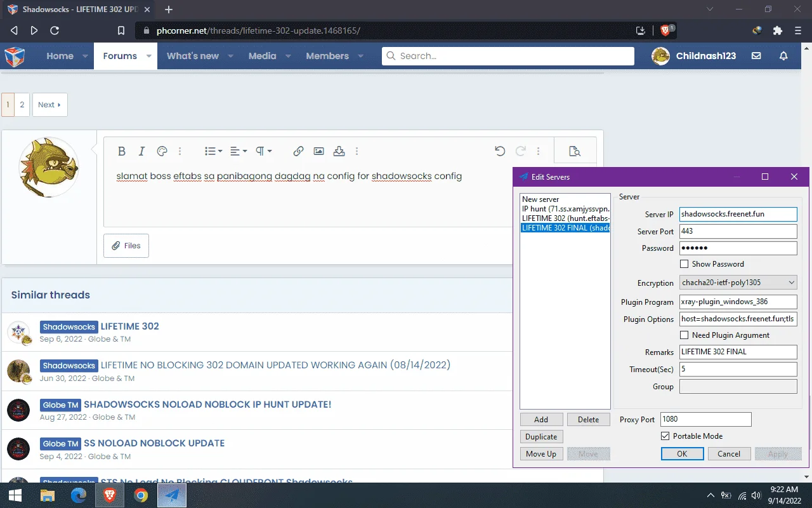
Task: Select the LIFETIME 302 FINAL server entry
Action: pyautogui.click(x=565, y=228)
